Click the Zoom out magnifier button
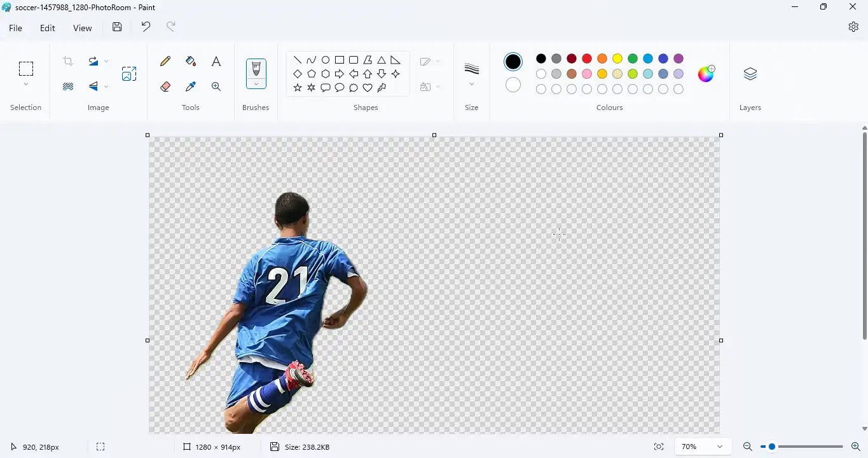The width and height of the screenshot is (868, 458). coord(748,447)
